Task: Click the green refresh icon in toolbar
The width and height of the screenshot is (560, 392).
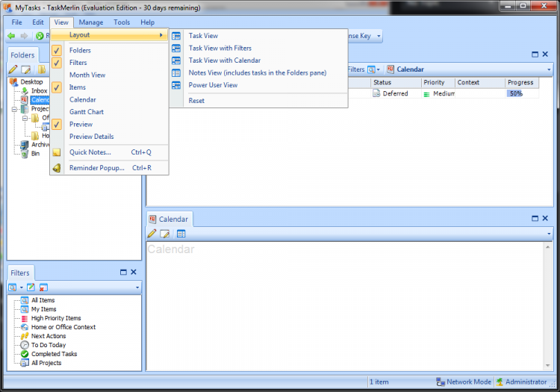Action: tap(40, 36)
